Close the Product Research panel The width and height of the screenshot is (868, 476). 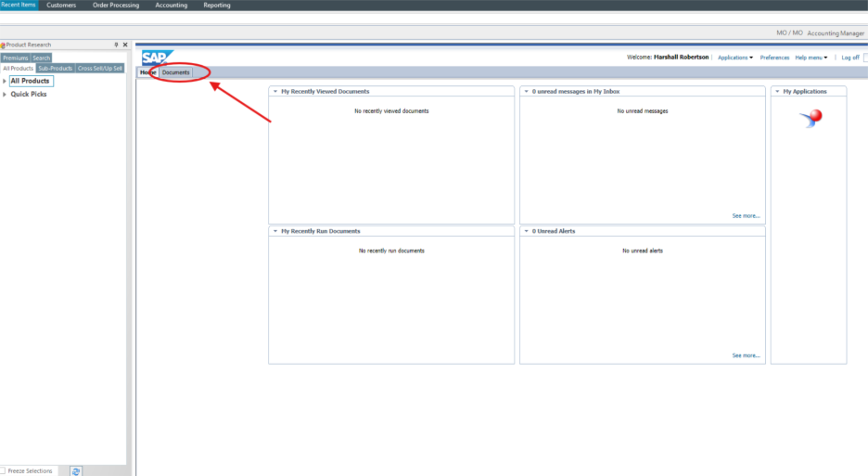click(125, 45)
